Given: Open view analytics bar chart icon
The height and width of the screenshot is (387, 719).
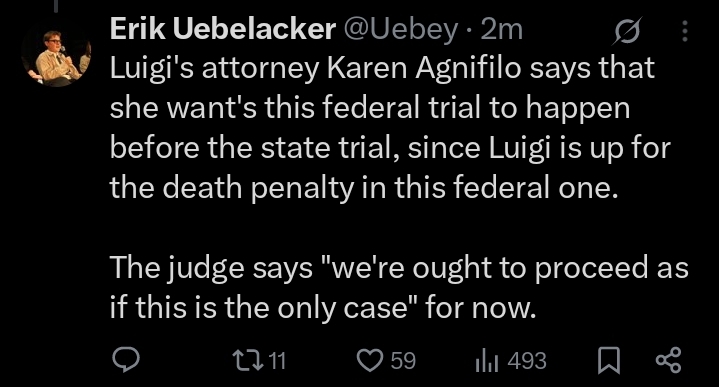Looking at the screenshot, I should [x=487, y=360].
